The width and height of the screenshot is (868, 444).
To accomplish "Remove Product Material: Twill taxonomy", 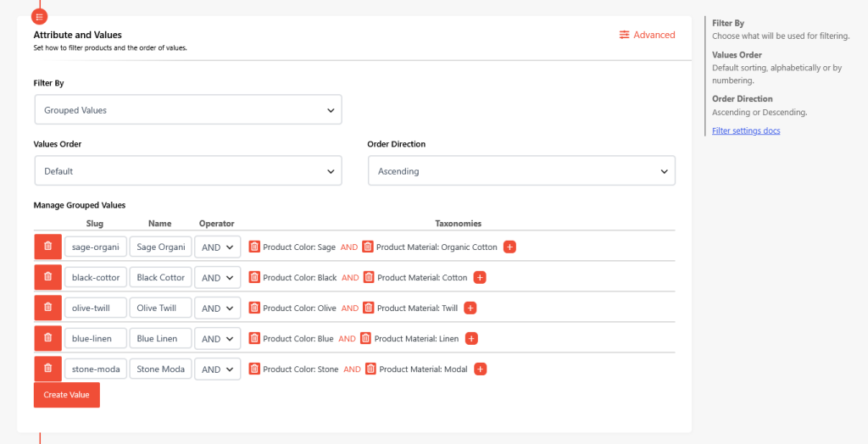I will click(369, 308).
